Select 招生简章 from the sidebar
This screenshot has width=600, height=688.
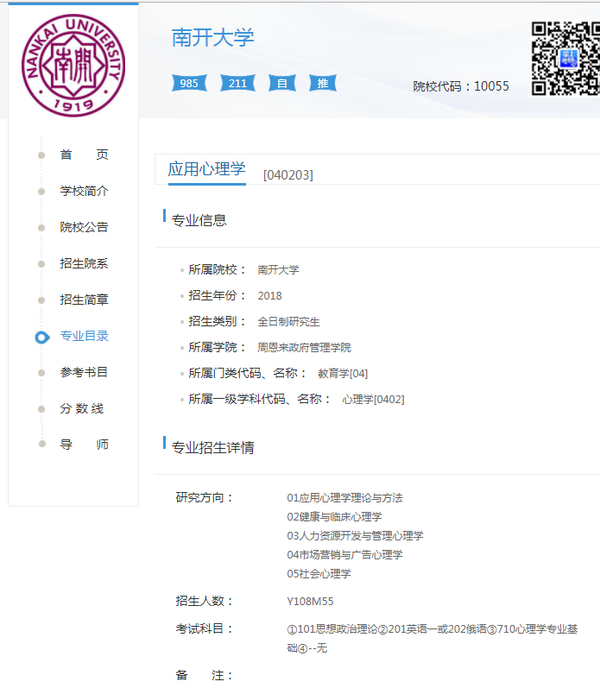84,300
